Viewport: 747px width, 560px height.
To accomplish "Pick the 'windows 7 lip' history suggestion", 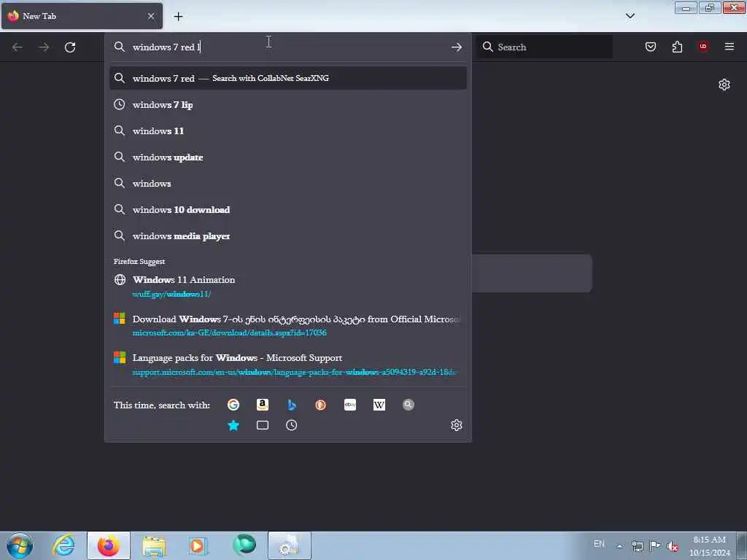I will pyautogui.click(x=288, y=105).
